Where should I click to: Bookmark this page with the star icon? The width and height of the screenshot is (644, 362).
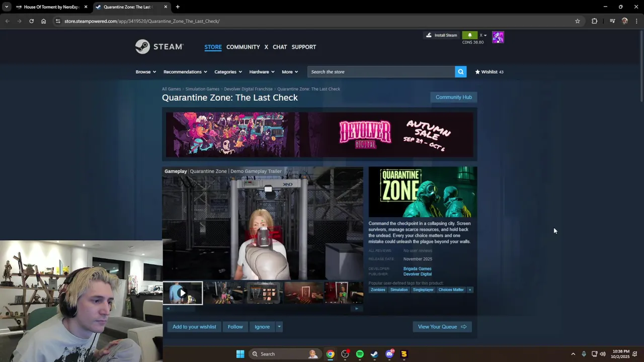point(578,21)
